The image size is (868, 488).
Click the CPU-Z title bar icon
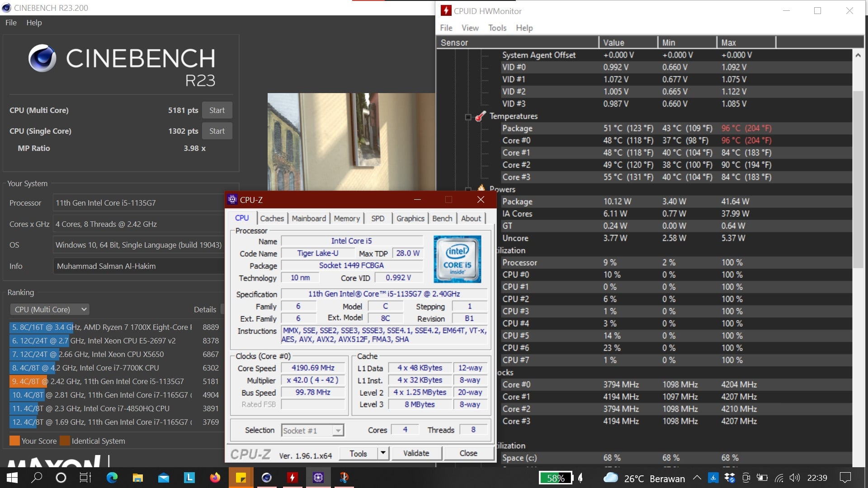click(x=232, y=199)
